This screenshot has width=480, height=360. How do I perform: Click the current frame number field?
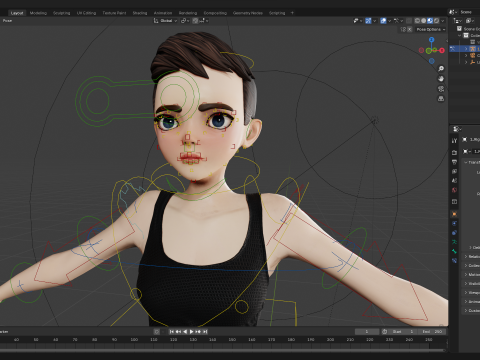point(367,332)
